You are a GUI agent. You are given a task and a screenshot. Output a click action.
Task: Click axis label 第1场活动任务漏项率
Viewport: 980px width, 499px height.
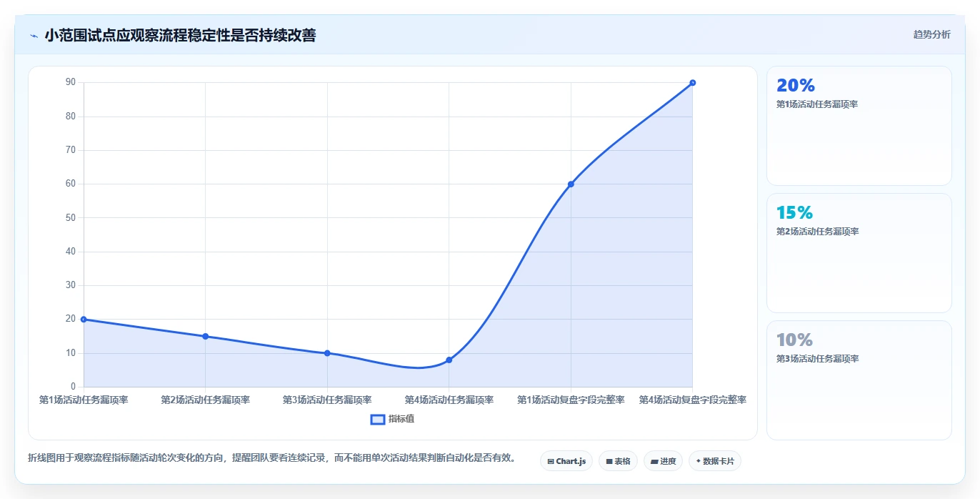pyautogui.click(x=84, y=400)
